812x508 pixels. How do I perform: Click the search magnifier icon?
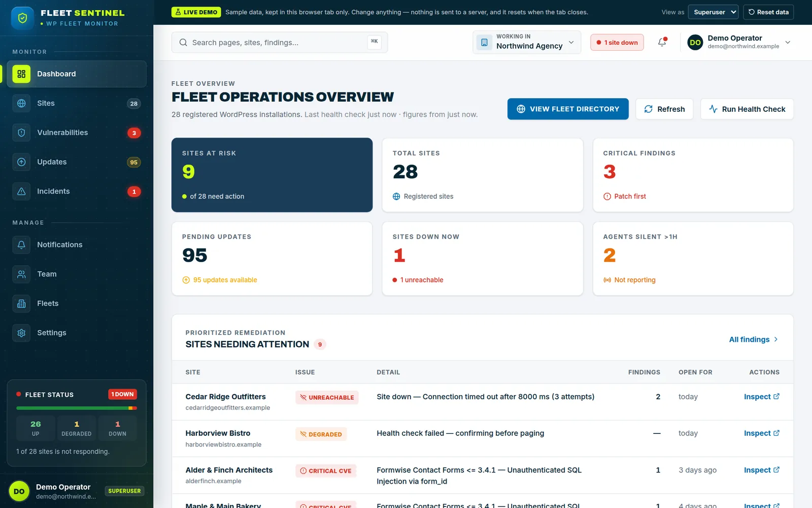tap(183, 43)
